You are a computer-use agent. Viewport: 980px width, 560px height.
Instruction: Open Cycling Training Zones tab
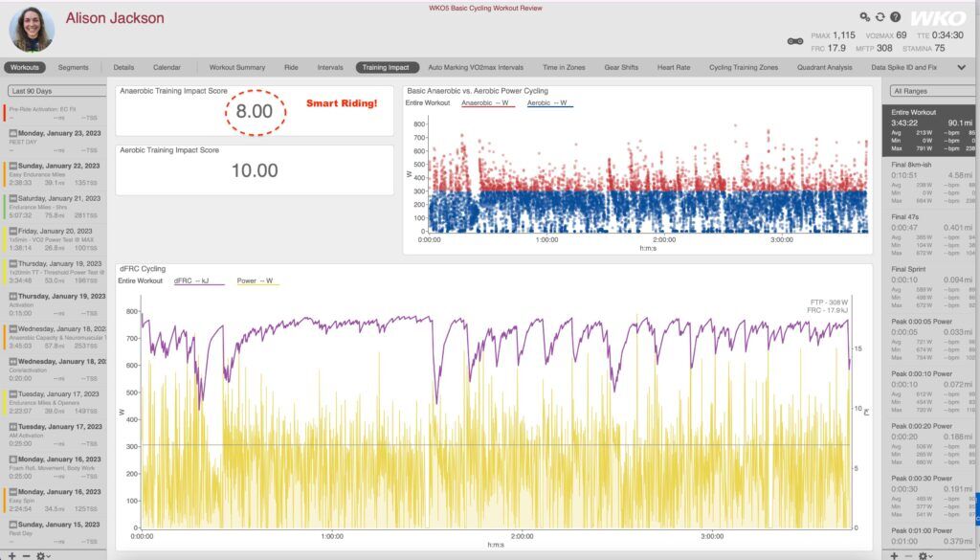(743, 68)
